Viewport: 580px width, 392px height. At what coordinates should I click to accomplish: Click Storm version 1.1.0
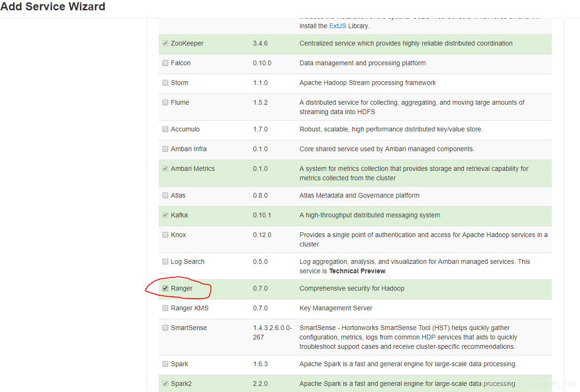click(260, 83)
